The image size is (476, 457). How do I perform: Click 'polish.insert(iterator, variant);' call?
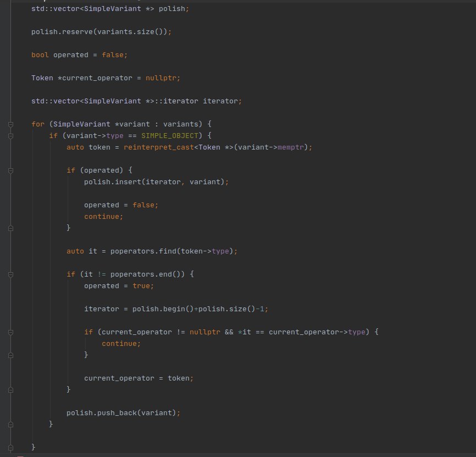[x=156, y=182]
